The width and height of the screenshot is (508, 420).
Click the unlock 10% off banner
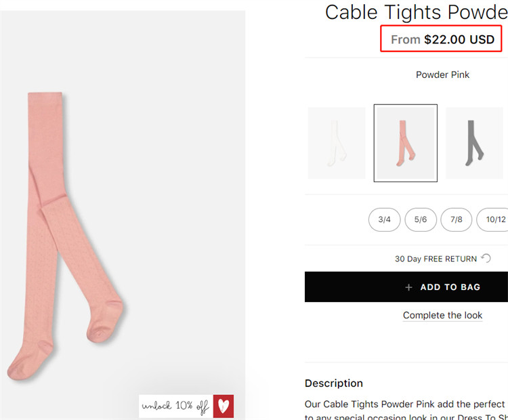pyautogui.click(x=175, y=406)
